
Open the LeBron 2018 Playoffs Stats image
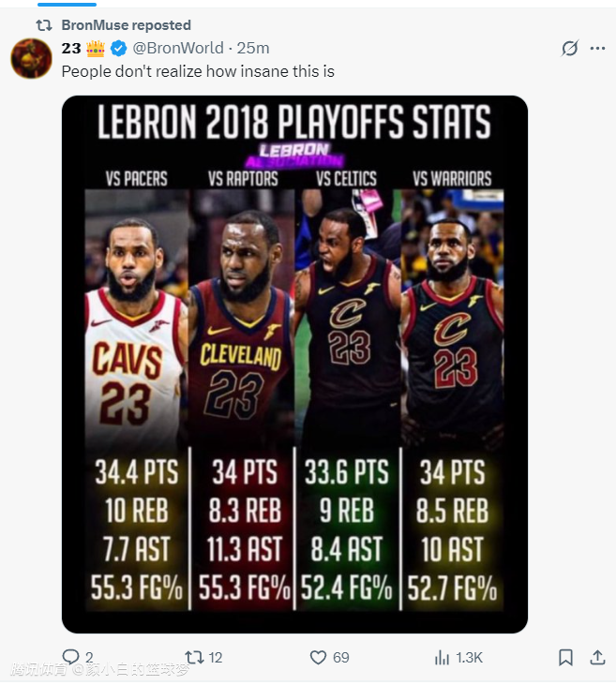[x=294, y=364]
